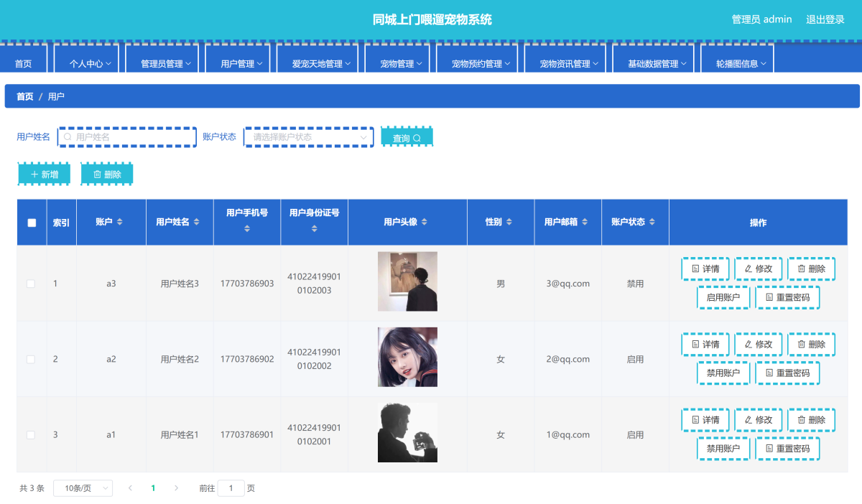Select the checkbox for row a1

[x=31, y=435]
